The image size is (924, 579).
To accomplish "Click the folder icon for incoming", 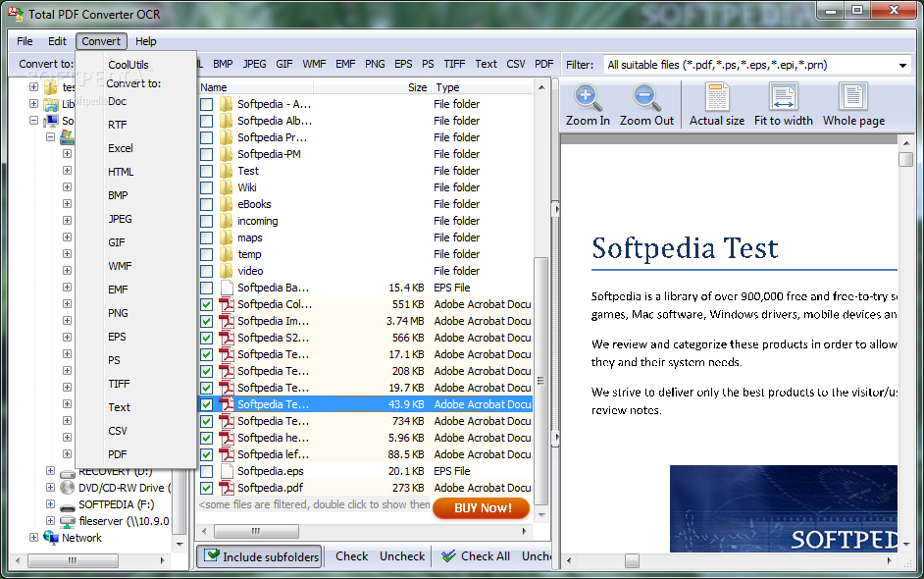I will click(x=227, y=221).
